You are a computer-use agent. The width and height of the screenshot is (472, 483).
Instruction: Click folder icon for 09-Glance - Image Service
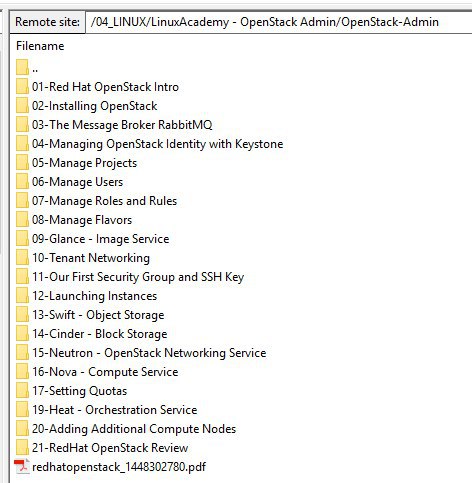click(x=22, y=239)
